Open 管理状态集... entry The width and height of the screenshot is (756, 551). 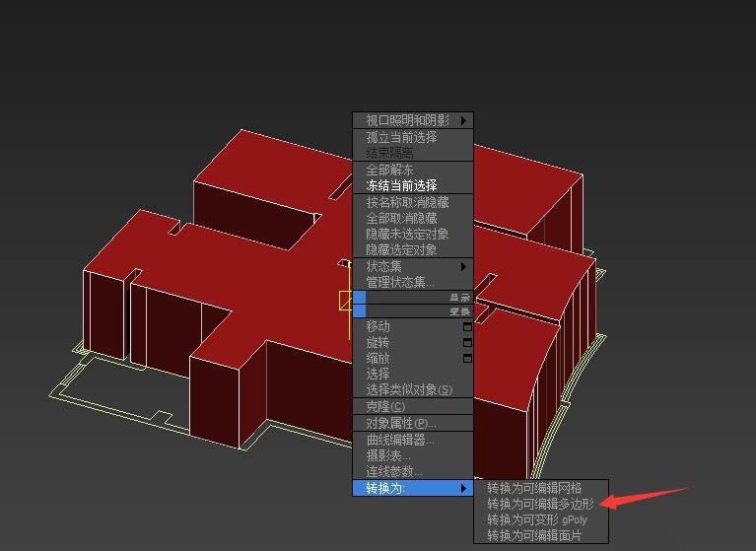tap(413, 283)
